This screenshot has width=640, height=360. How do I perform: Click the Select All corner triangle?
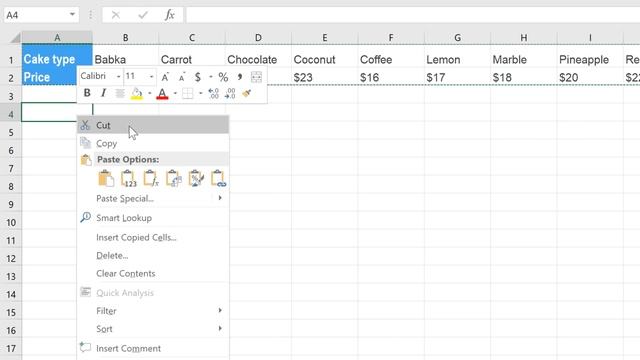point(15,38)
